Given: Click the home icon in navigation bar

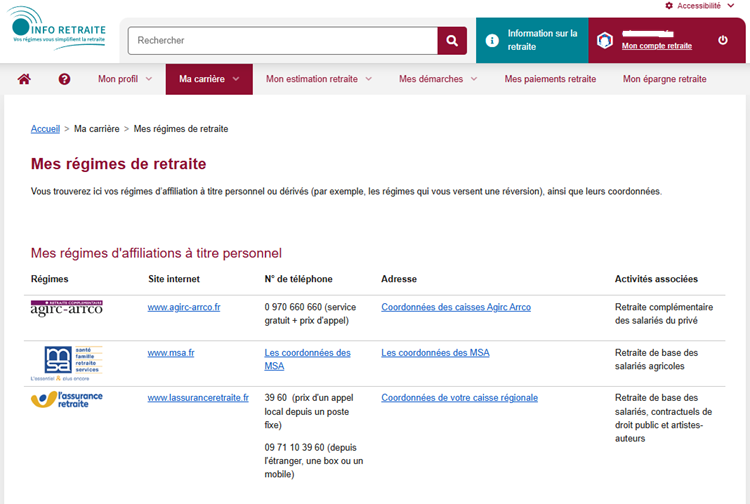Looking at the screenshot, I should tap(24, 79).
